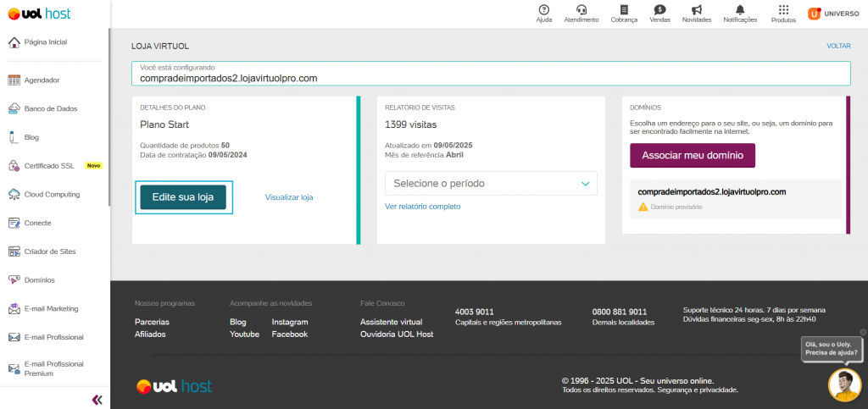The height and width of the screenshot is (409, 868).
Task: Click the 0800 881 9011 phone number
Action: tap(620, 312)
